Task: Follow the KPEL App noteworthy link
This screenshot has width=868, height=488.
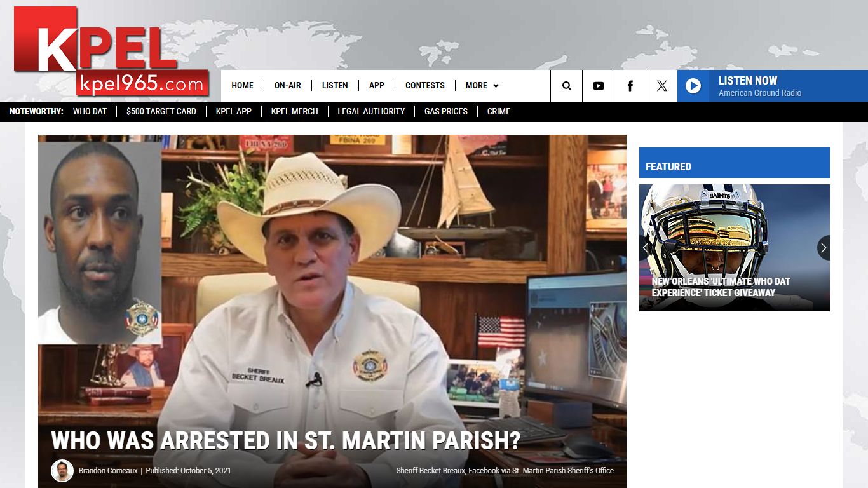Action: pos(234,111)
